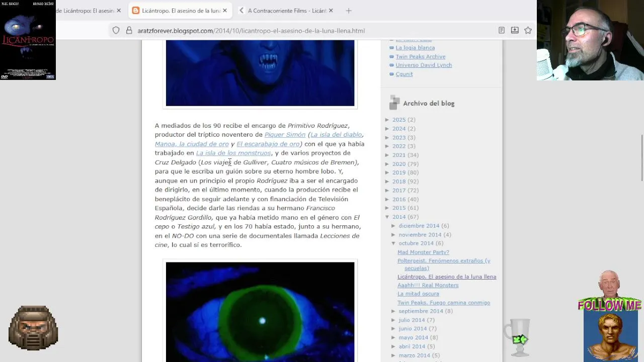Screen dimensions: 644x362
Task: Open the Cgunit link
Action: [404, 74]
